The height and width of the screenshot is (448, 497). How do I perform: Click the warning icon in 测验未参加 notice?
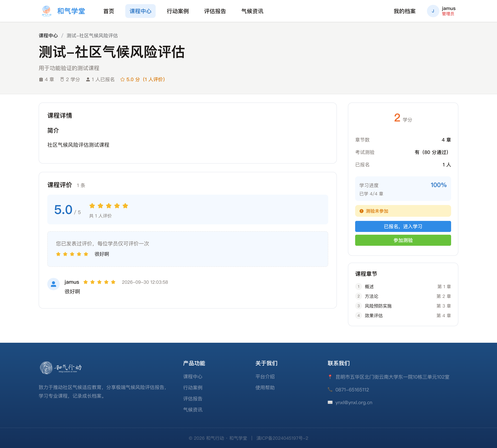361,211
